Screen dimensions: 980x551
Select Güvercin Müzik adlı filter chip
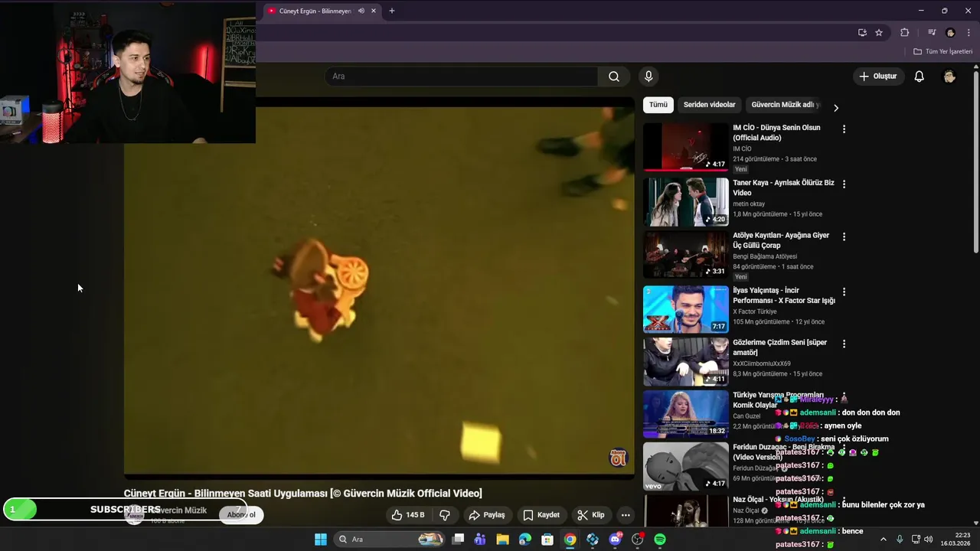(x=785, y=105)
